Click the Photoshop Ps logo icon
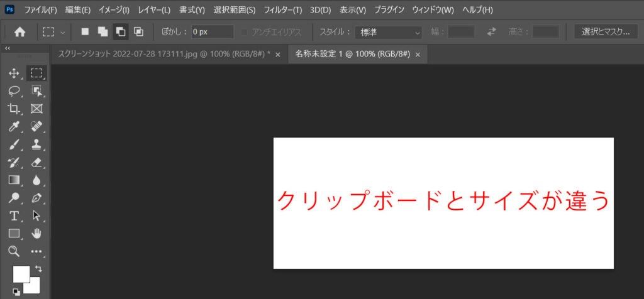This screenshot has height=299, width=644. pos(9,9)
